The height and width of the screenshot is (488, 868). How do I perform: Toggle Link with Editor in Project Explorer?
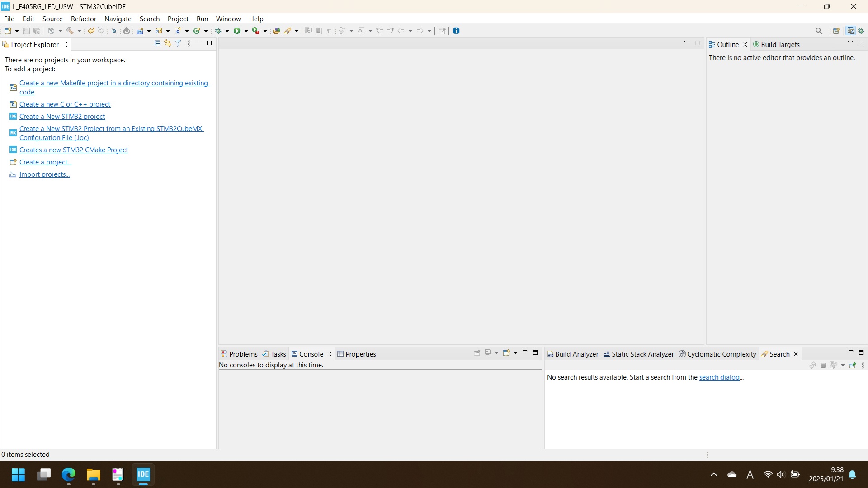click(168, 43)
